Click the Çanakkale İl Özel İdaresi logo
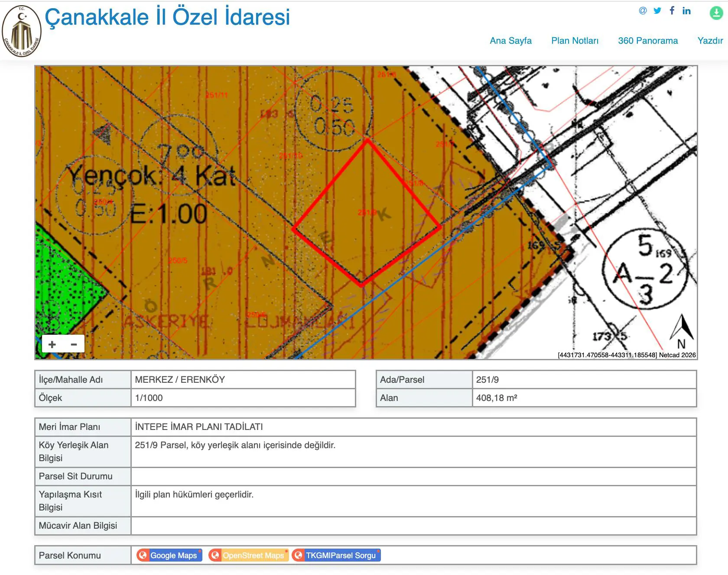Viewport: 728px width, 575px height. (x=22, y=31)
